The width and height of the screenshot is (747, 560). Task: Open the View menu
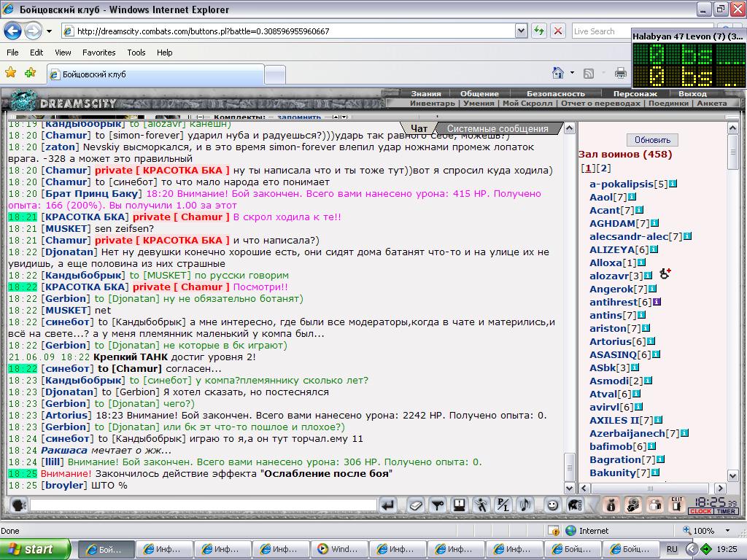tap(63, 52)
